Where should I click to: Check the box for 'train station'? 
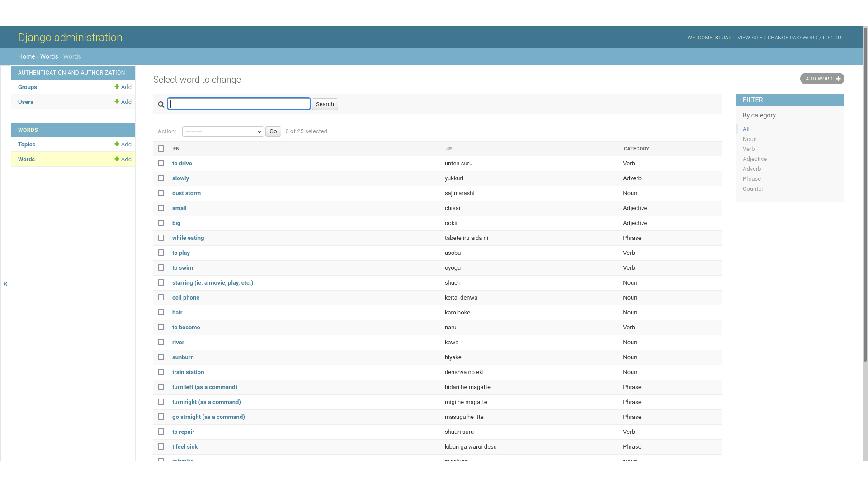tap(161, 372)
